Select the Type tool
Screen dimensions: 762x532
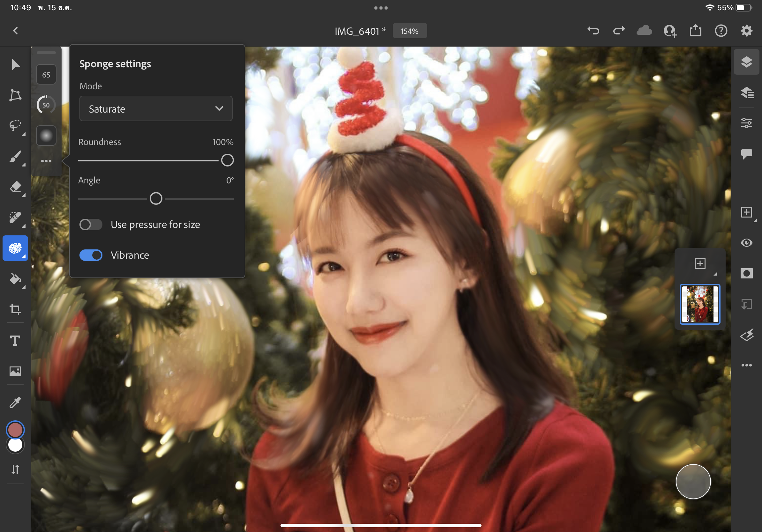coord(15,340)
